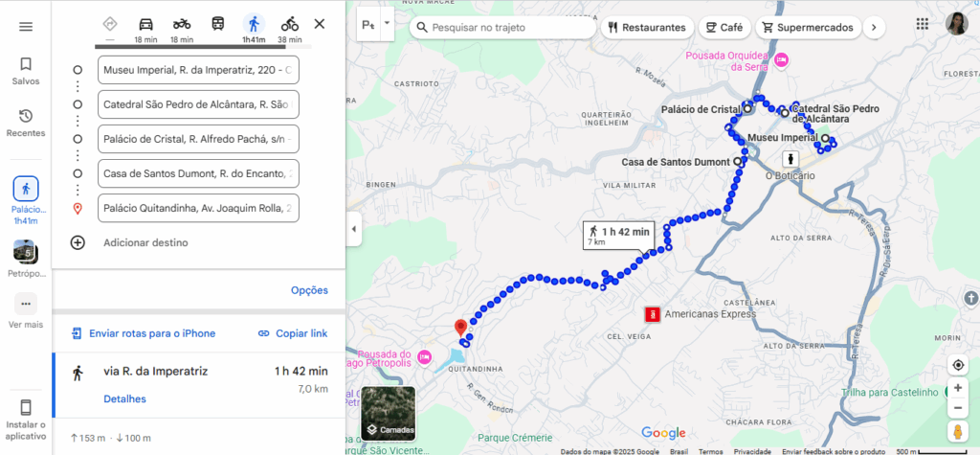Viewport: 980px width, 455px height.
Task: Select the walking travel mode
Action: tap(254, 29)
